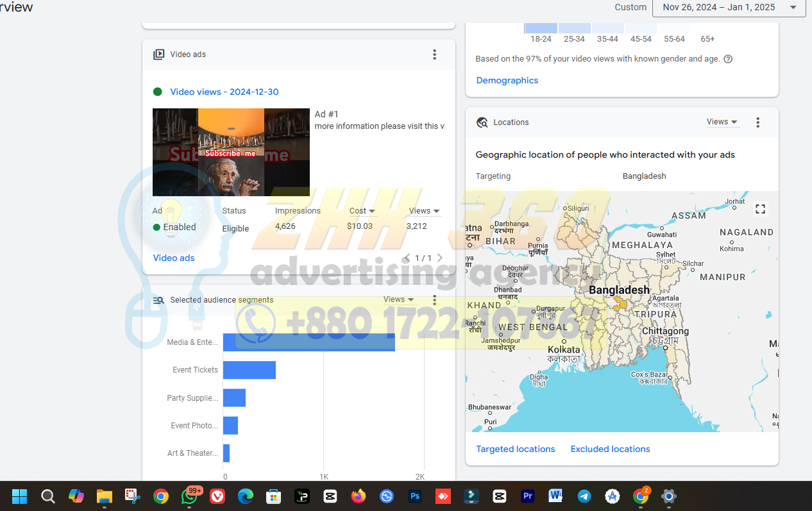Click the Targeting value Bangladesh
812x511 pixels.
(645, 176)
